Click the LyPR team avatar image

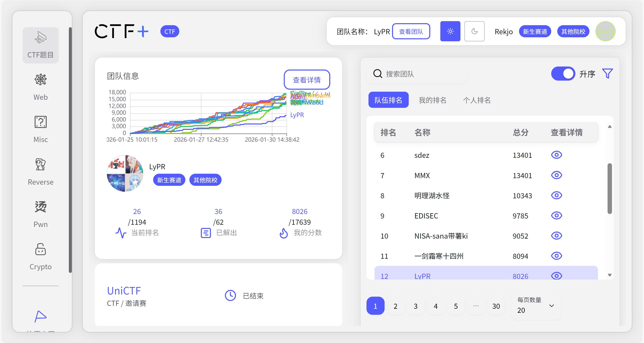125,173
